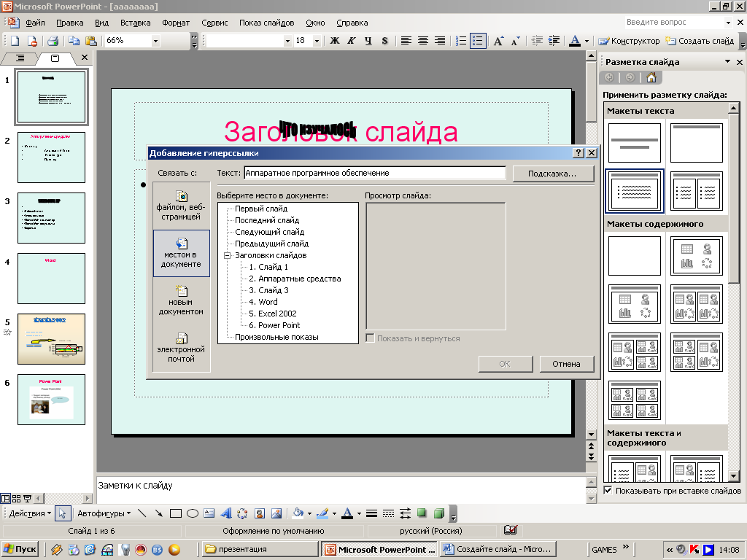Align text to the right

(x=439, y=41)
